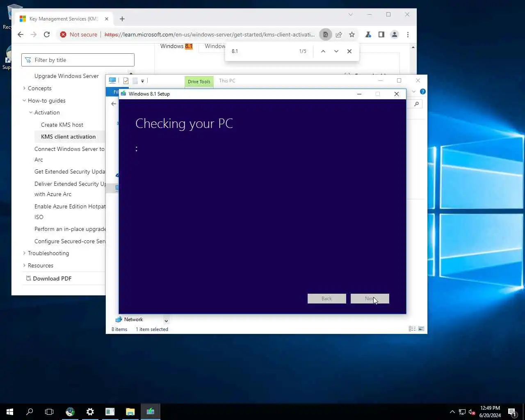Open Chrome three-dot menu

(x=408, y=34)
